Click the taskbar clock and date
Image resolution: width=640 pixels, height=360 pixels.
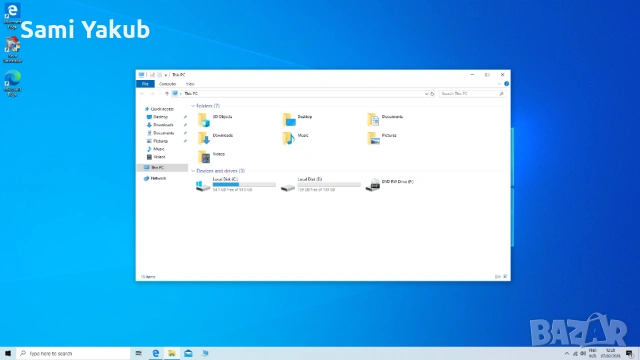[610, 353]
